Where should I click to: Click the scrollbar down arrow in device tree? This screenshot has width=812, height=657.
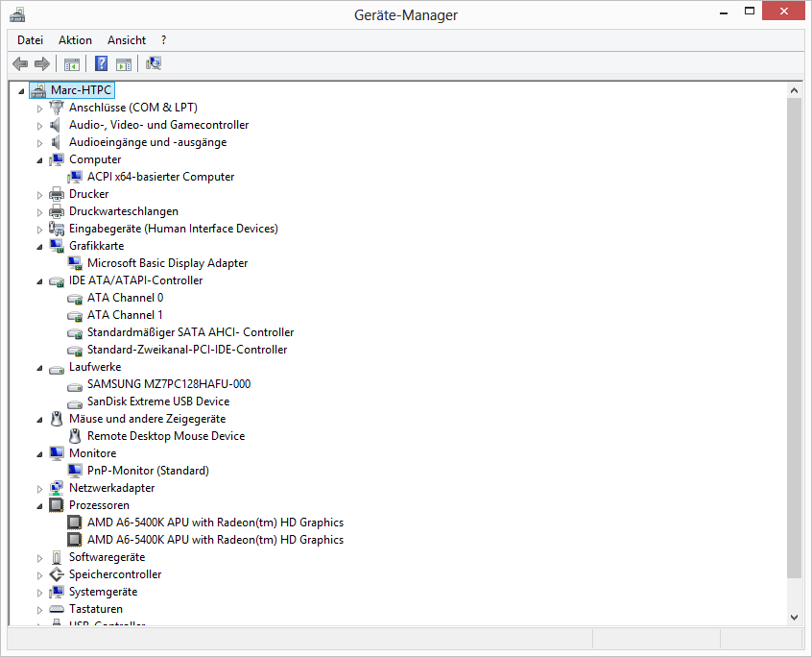coord(795,617)
